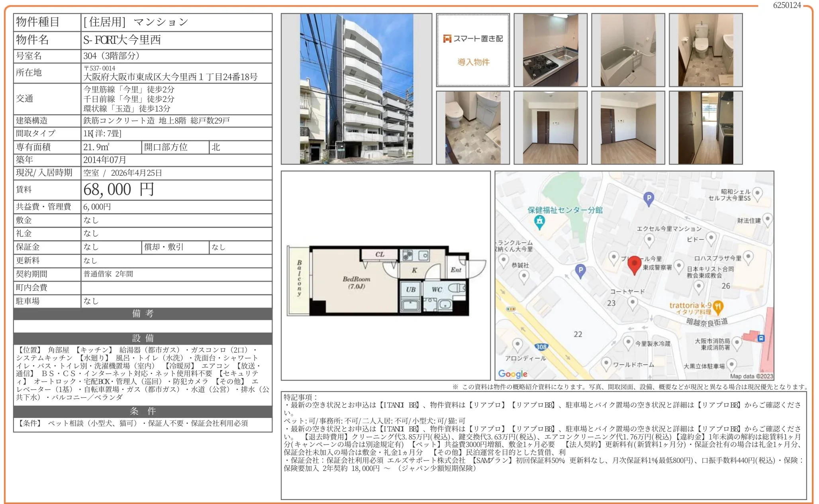Open the building exterior photo
819x504 pixels.
[356, 89]
